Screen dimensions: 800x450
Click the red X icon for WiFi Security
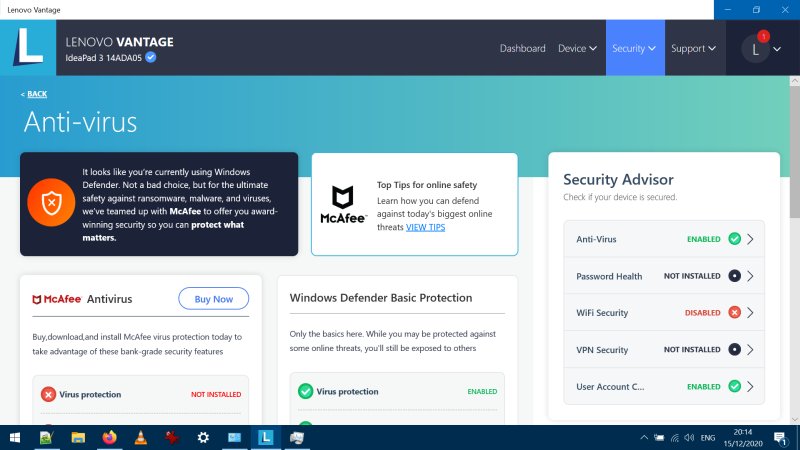point(734,313)
